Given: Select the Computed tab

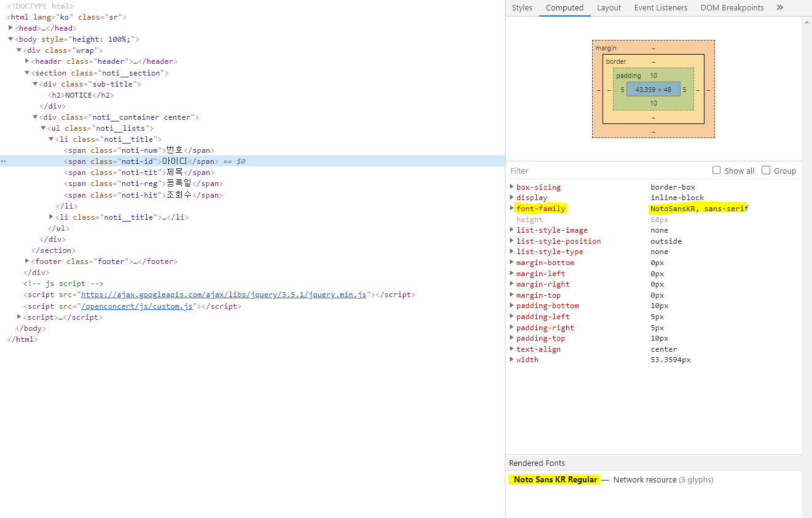Looking at the screenshot, I should click(564, 8).
